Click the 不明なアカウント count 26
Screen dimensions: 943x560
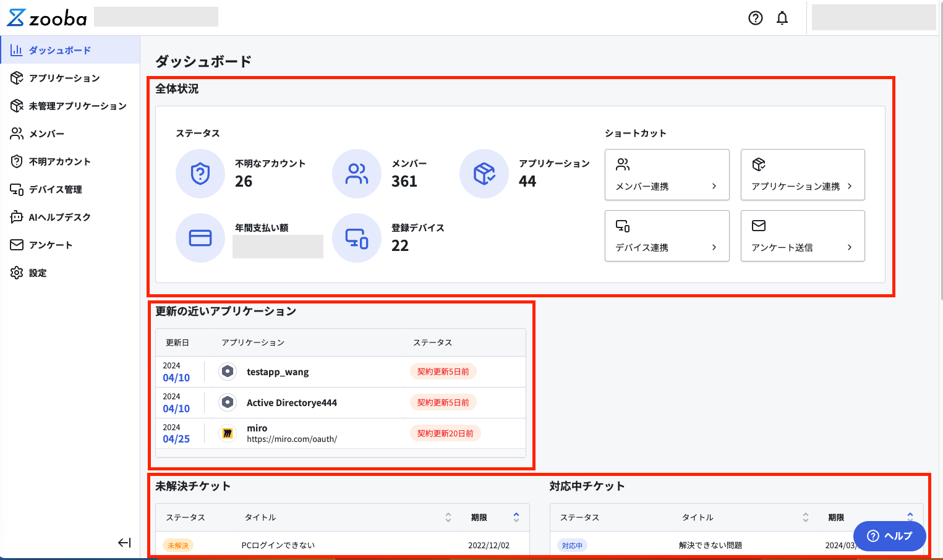(x=244, y=182)
